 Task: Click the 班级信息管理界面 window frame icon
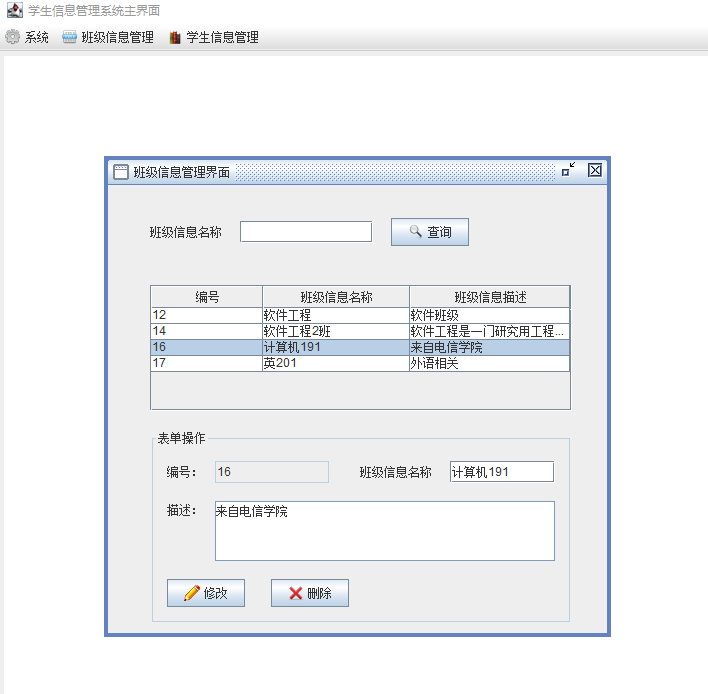pyautogui.click(x=121, y=172)
